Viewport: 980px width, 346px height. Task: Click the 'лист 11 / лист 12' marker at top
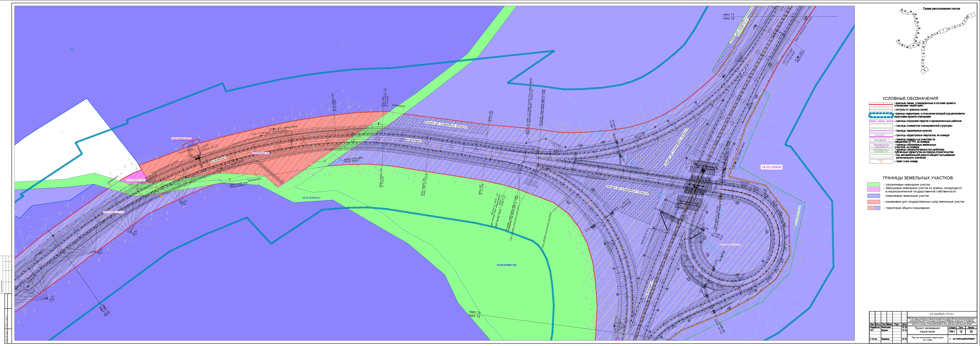coord(729,16)
